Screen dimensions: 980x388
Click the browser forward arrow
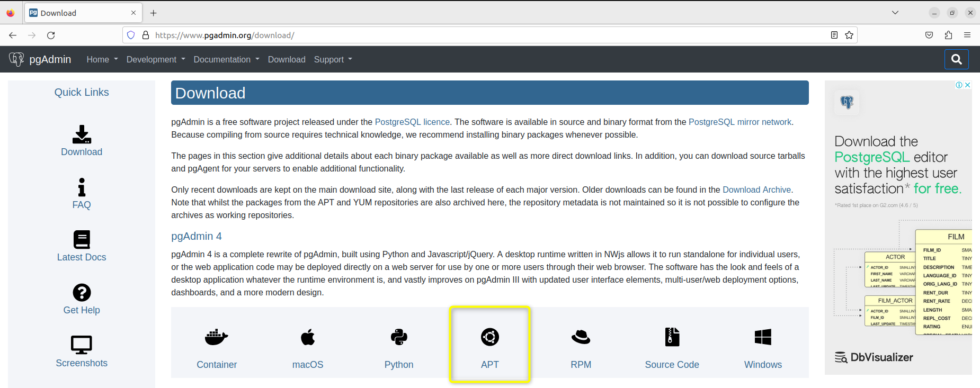pos(32,35)
